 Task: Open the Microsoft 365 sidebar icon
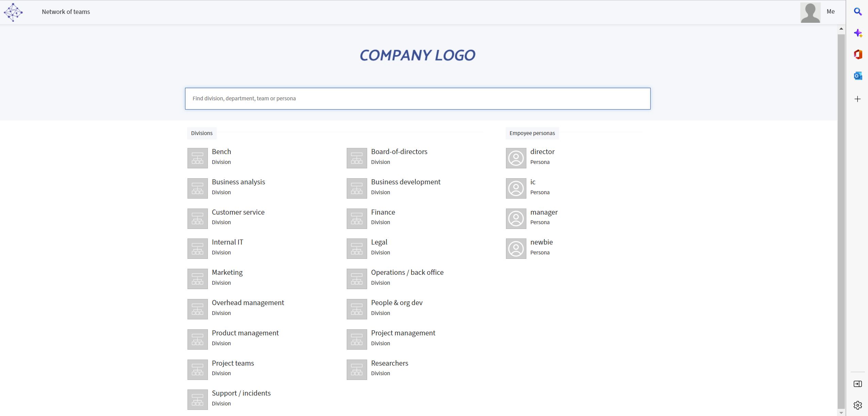click(857, 54)
